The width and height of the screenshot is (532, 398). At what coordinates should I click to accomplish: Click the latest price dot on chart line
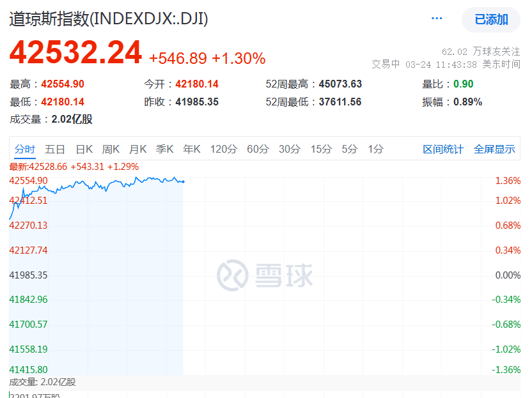point(184,181)
